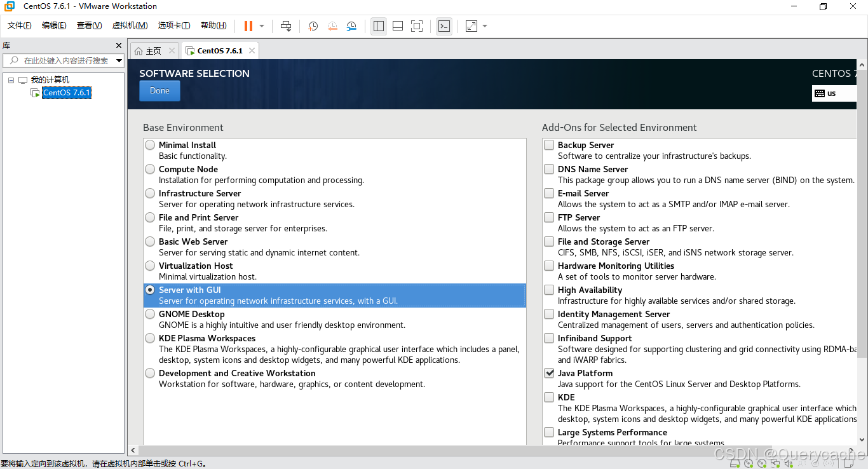This screenshot has width=868, height=469.
Task: Click the us keyboard layout indicator
Action: tap(834, 93)
